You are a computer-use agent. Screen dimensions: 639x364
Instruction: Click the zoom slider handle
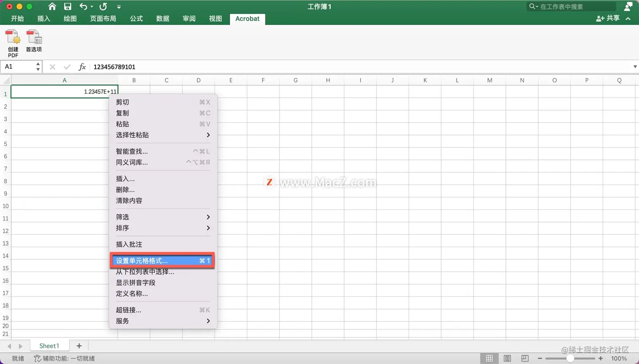coord(570,359)
